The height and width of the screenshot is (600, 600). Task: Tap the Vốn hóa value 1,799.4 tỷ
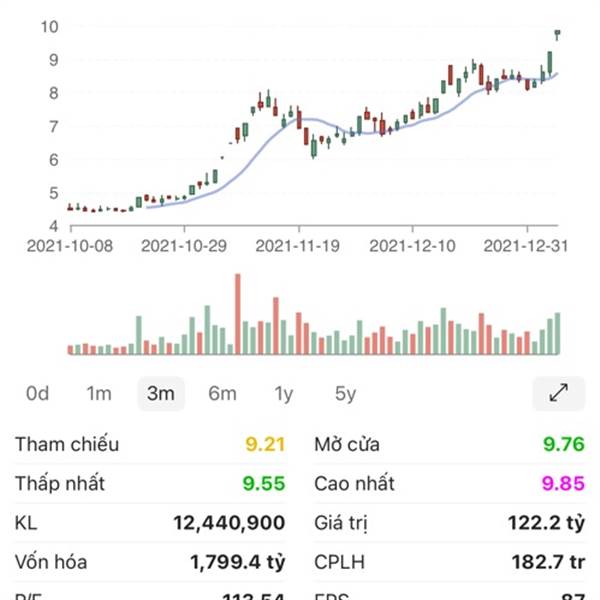point(238,562)
